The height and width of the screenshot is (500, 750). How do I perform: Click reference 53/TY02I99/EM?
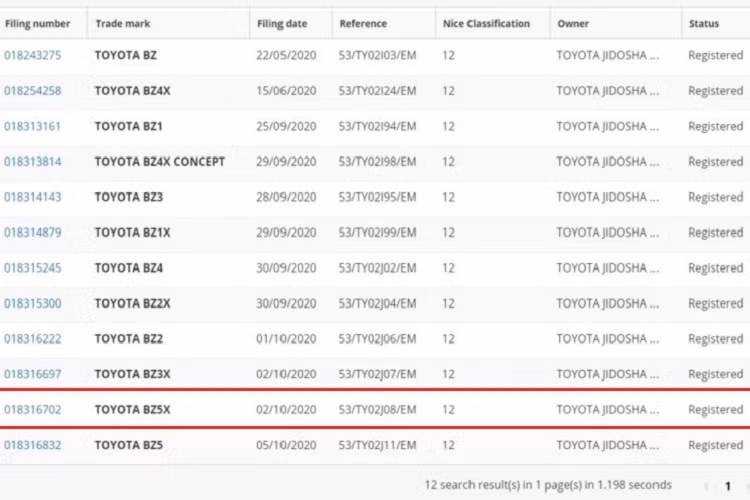377,233
